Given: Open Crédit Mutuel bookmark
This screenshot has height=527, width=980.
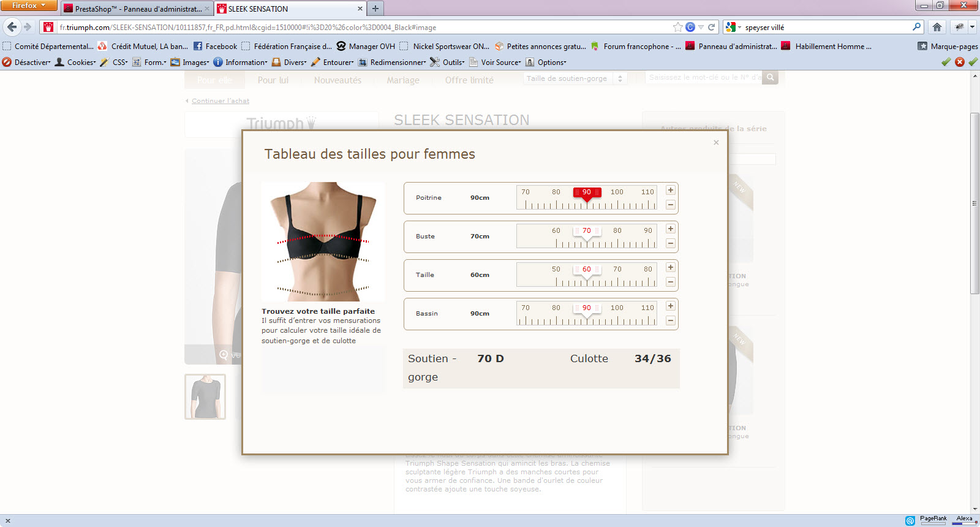Looking at the screenshot, I should point(143,46).
